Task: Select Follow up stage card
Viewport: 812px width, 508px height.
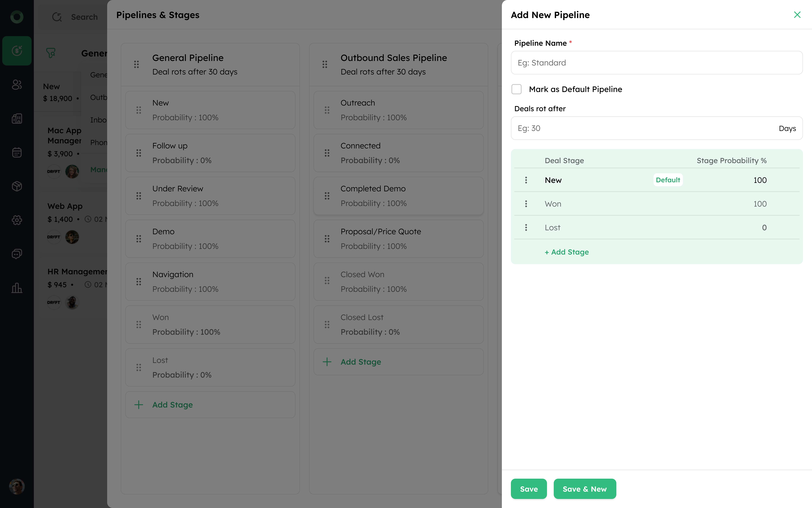Action: tap(210, 153)
